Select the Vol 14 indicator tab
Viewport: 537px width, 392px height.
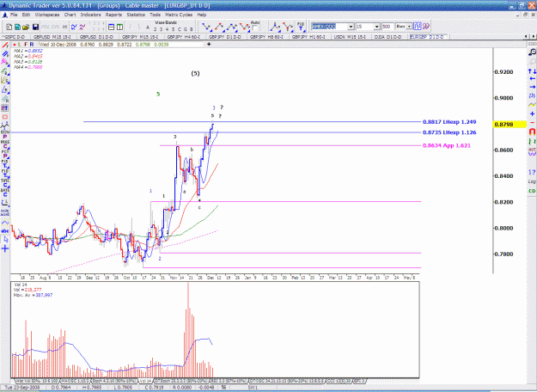[145, 381]
